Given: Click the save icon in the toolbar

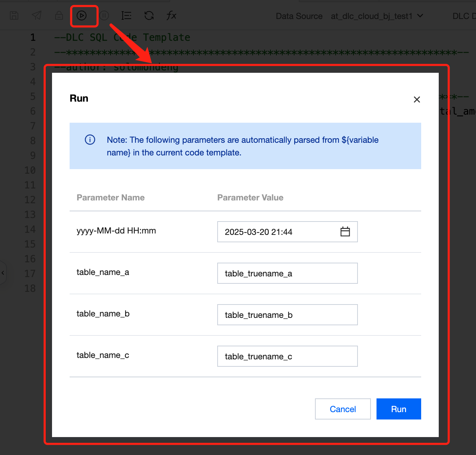Looking at the screenshot, I should point(14,15).
